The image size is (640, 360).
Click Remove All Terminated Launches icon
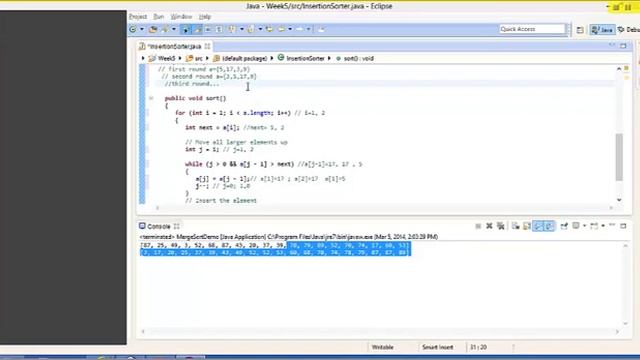pos(500,226)
